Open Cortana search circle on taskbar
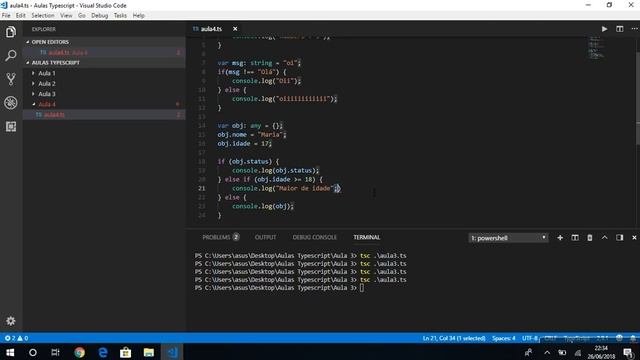640x360 pixels. pyautogui.click(x=33, y=352)
